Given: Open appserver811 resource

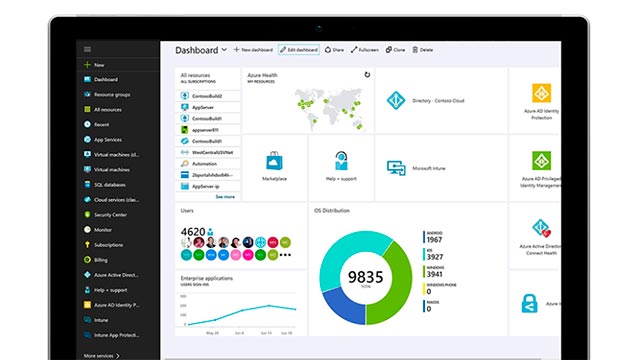Looking at the screenshot, I should [208, 130].
